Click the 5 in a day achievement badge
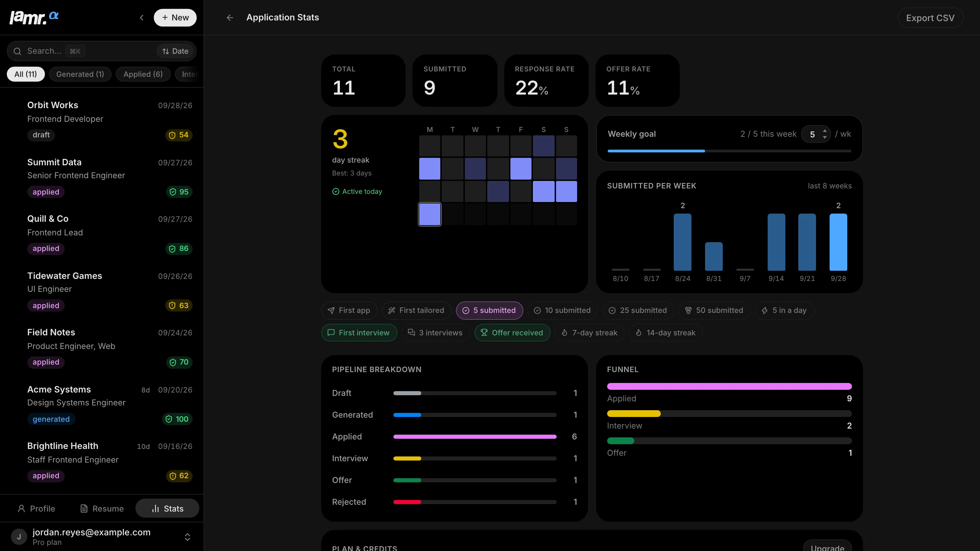This screenshot has height=551, width=980. (784, 310)
